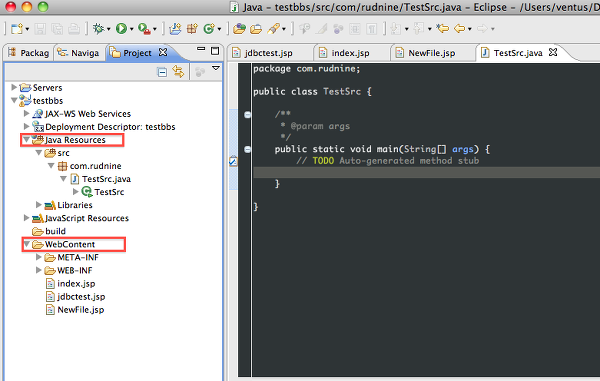
Task: Go to Last Edit Location icon
Action: (443, 29)
